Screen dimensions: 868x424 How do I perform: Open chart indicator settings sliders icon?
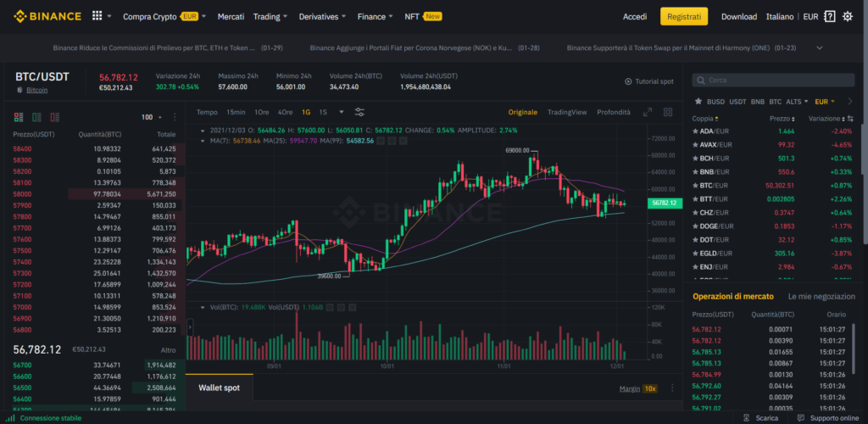pyautogui.click(x=359, y=113)
